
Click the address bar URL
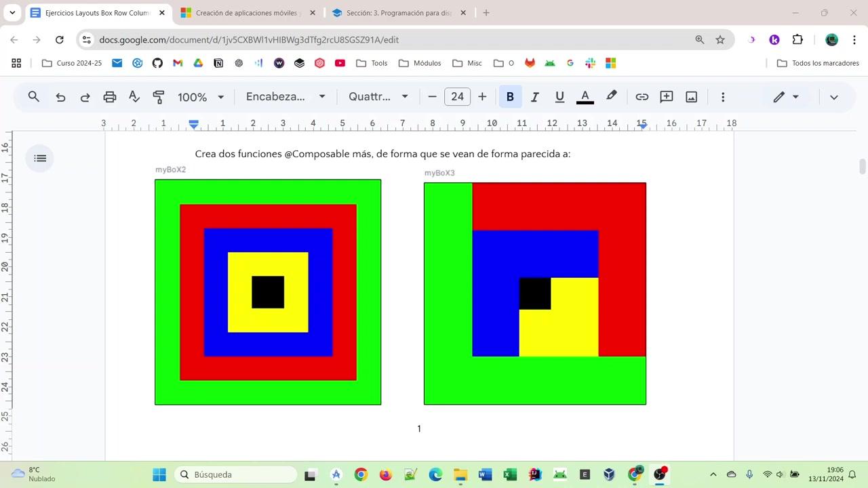point(249,40)
